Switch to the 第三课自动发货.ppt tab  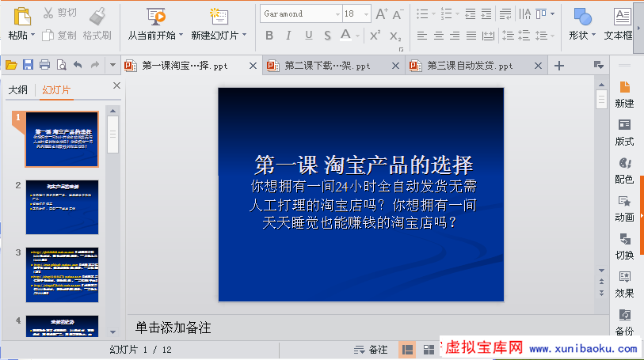(x=469, y=66)
